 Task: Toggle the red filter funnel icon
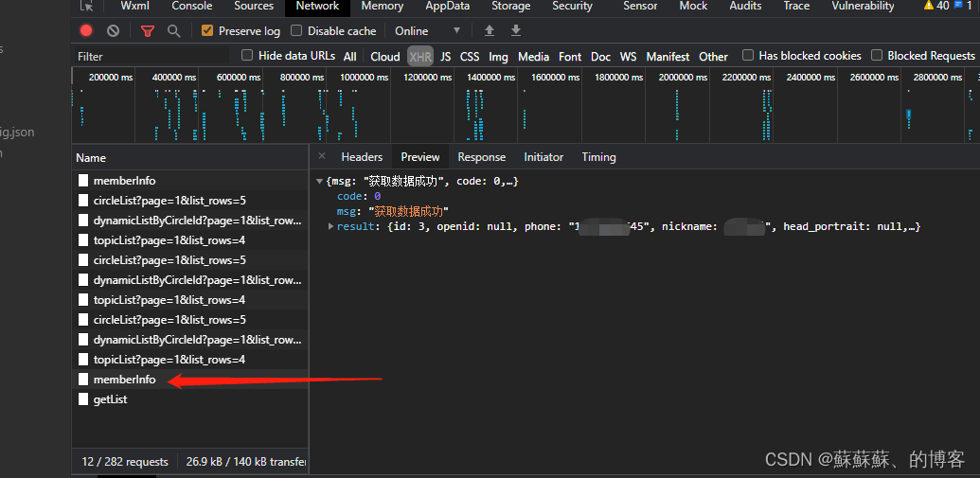coord(148,30)
